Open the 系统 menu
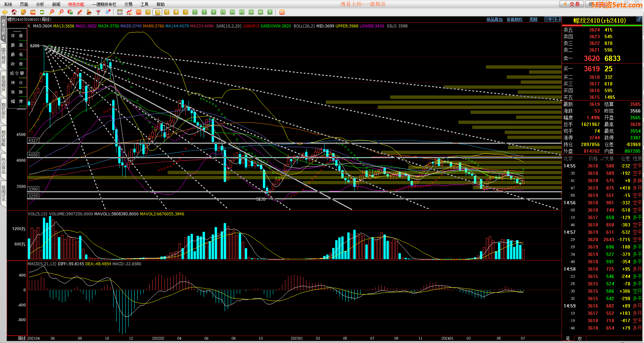The image size is (644, 343). 8,4
